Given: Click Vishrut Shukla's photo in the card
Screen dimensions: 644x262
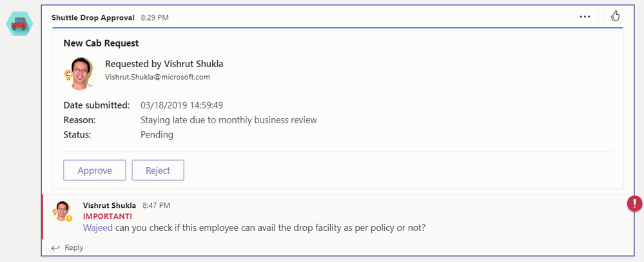Looking at the screenshot, I should (81, 74).
